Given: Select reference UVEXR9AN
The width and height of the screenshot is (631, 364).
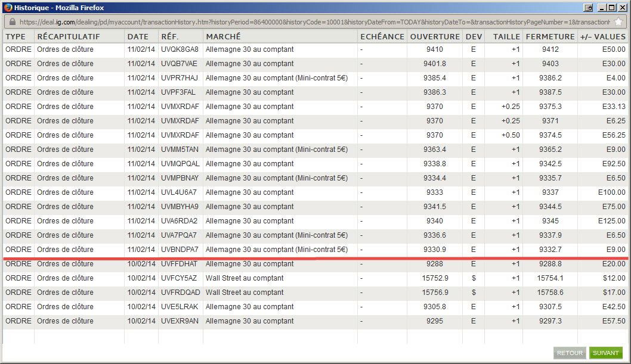Looking at the screenshot, I should pos(180,321).
